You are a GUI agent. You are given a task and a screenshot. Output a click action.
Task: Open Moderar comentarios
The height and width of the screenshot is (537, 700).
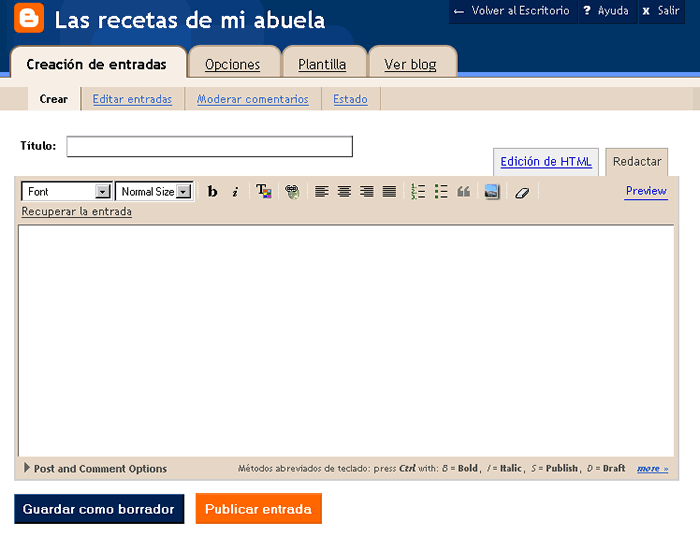tap(253, 99)
